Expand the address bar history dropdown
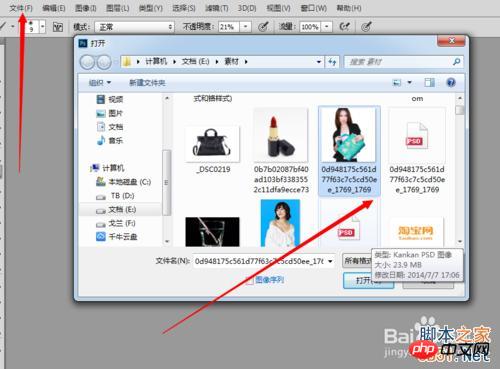The image size is (500, 369). (319, 62)
